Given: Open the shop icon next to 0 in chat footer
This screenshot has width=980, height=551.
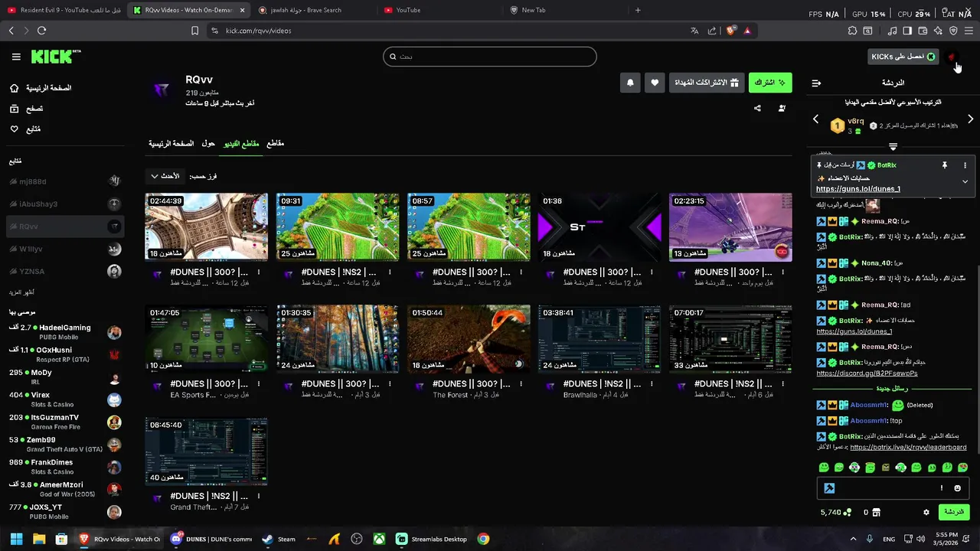Looking at the screenshot, I should coord(877,512).
